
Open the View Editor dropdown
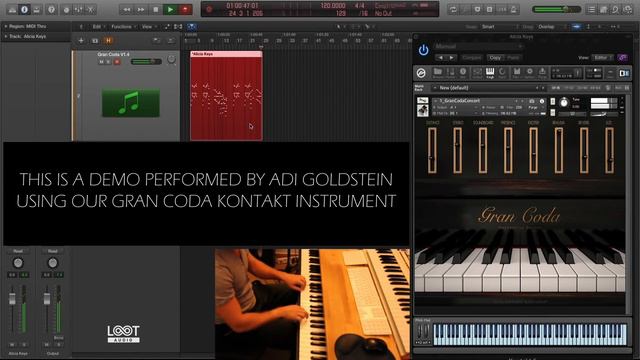pos(603,58)
